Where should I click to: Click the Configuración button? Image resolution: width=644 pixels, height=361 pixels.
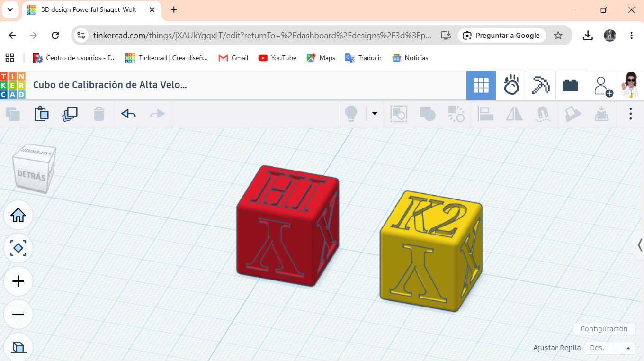coord(604,329)
